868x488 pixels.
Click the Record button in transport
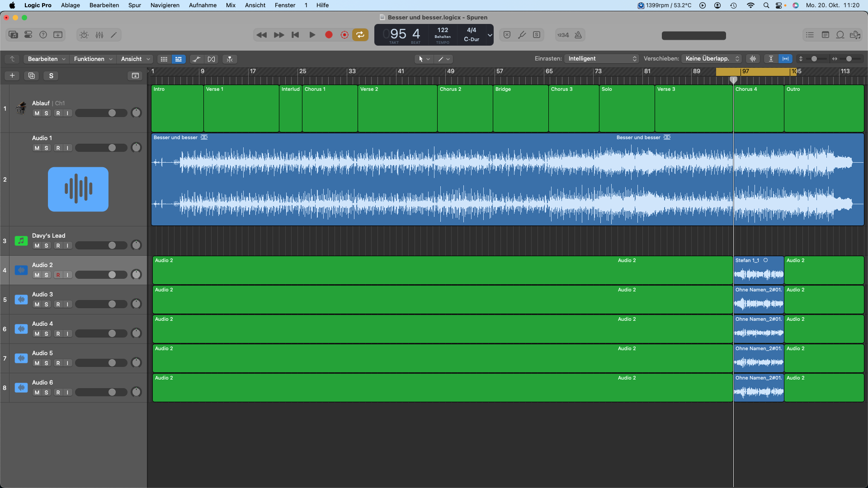[329, 35]
